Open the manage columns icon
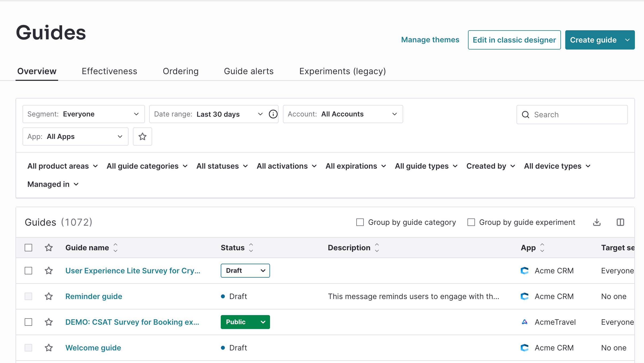This screenshot has width=644, height=363. (x=620, y=222)
